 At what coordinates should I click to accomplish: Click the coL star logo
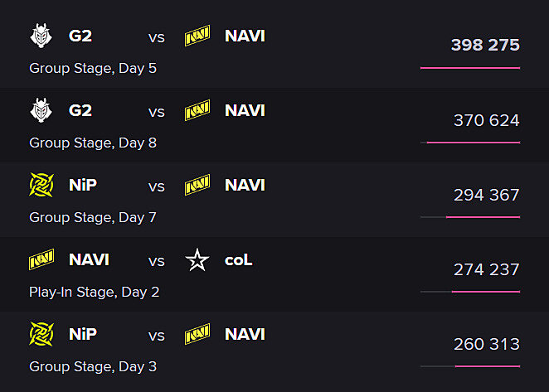197,261
